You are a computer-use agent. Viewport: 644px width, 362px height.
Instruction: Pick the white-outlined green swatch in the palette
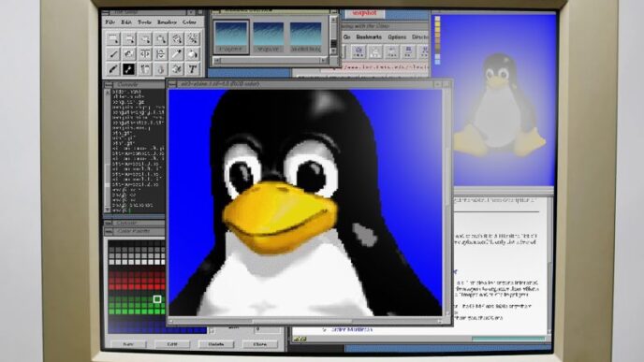click(x=157, y=299)
